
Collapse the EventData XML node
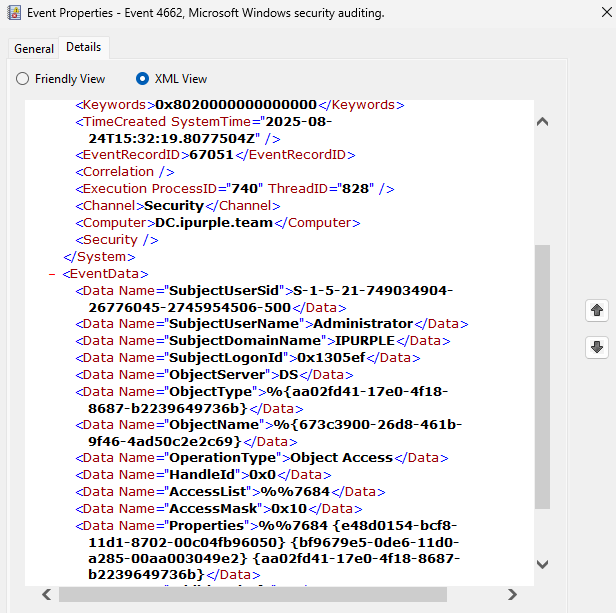(x=51, y=273)
